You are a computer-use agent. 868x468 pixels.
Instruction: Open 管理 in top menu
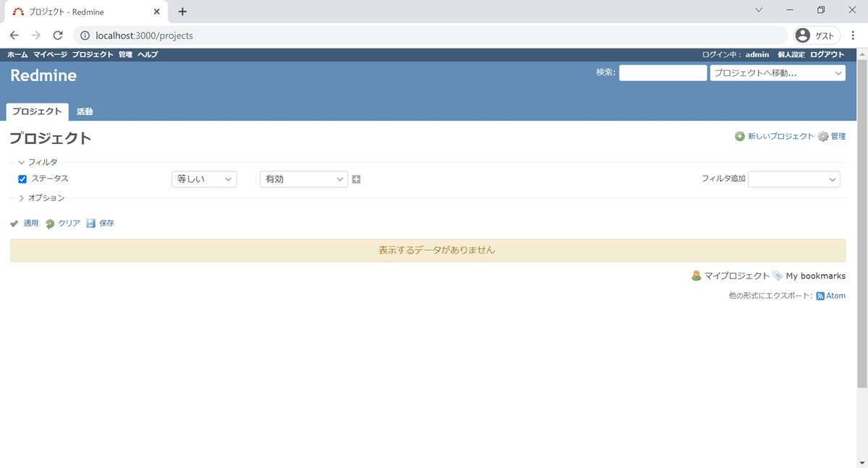(126, 55)
